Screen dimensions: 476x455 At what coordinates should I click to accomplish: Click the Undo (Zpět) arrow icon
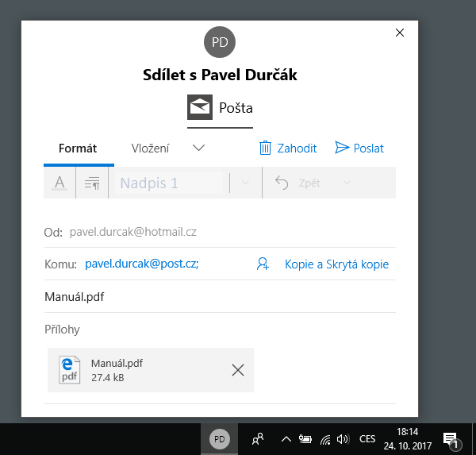point(282,183)
